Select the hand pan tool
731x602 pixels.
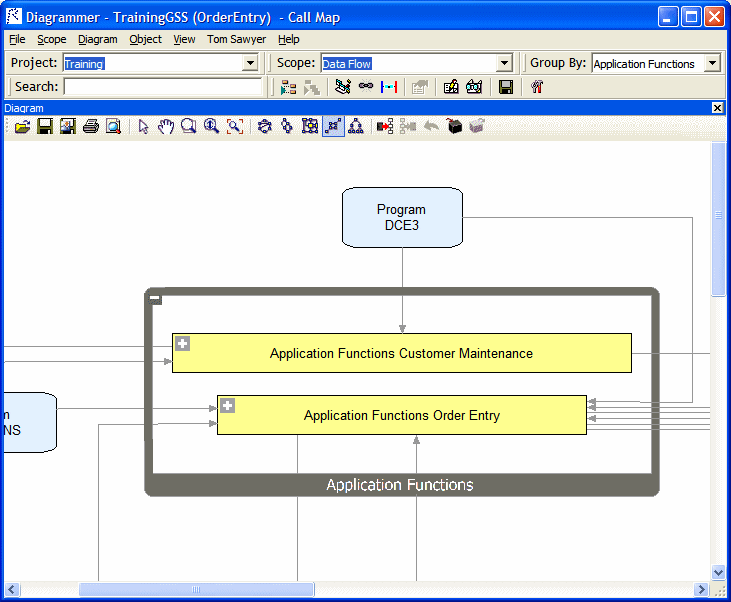[x=166, y=127]
